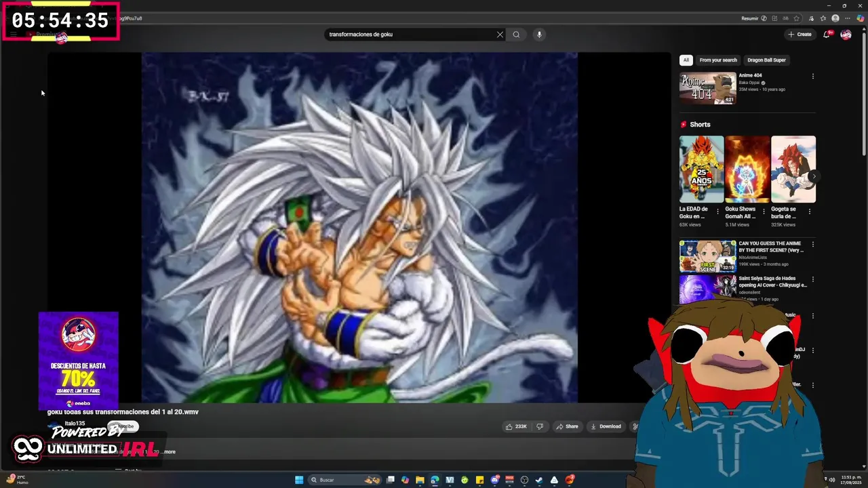Click the video title goku todas sus transformaciones

click(123, 412)
